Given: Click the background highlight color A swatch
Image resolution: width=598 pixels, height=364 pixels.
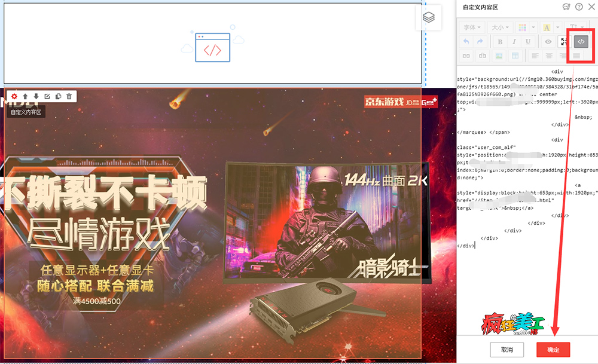Looking at the screenshot, I should click(547, 27).
